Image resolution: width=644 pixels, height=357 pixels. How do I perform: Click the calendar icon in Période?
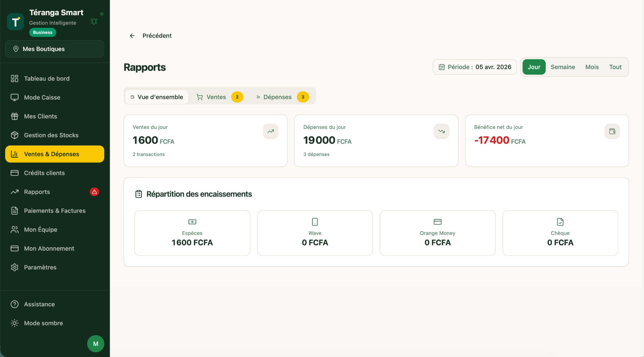pyautogui.click(x=442, y=67)
